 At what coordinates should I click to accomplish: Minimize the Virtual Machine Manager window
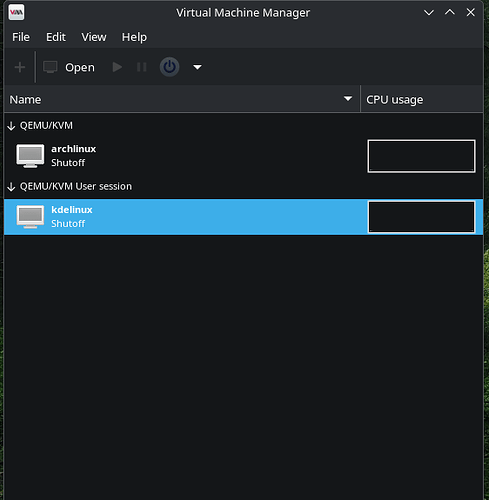pos(429,13)
